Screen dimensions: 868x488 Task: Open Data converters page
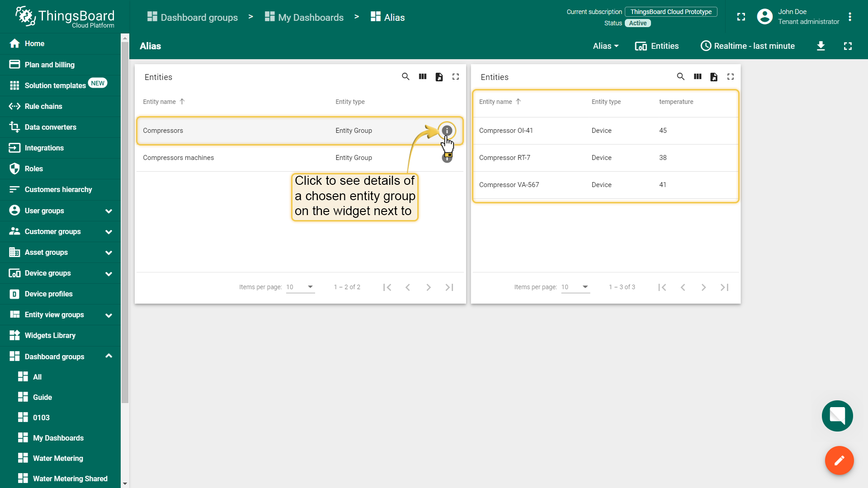(x=60, y=127)
